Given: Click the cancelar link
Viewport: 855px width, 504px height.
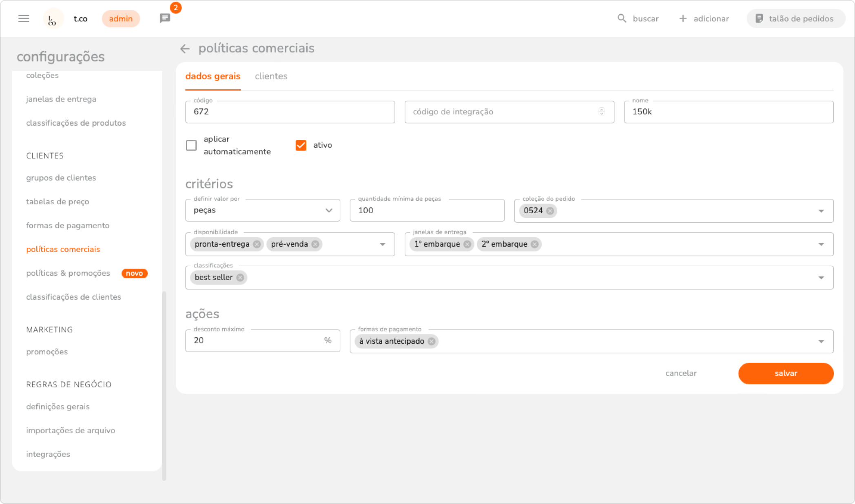Looking at the screenshot, I should pos(681,373).
